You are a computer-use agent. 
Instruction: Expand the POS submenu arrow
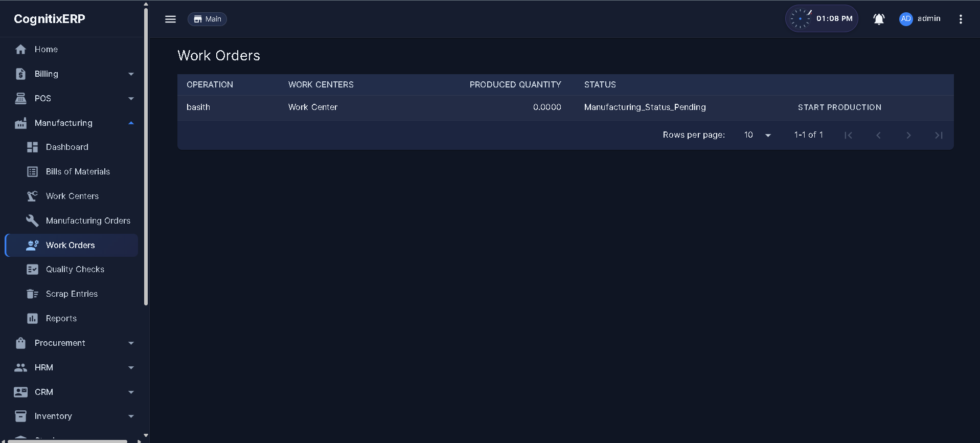pos(131,99)
